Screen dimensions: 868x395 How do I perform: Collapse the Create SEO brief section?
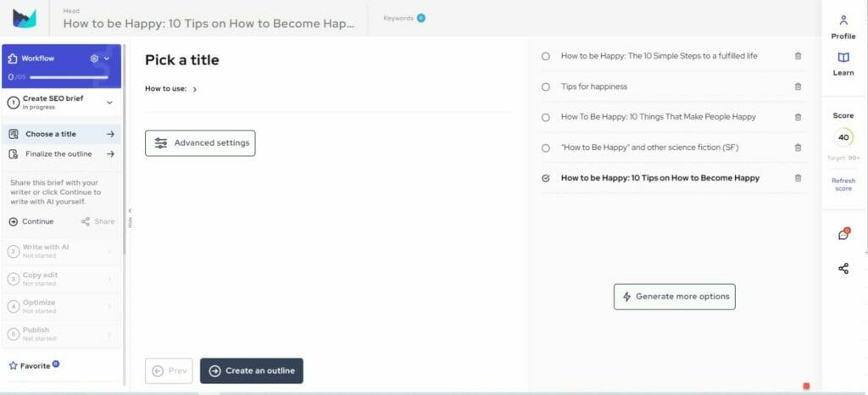[x=109, y=103]
